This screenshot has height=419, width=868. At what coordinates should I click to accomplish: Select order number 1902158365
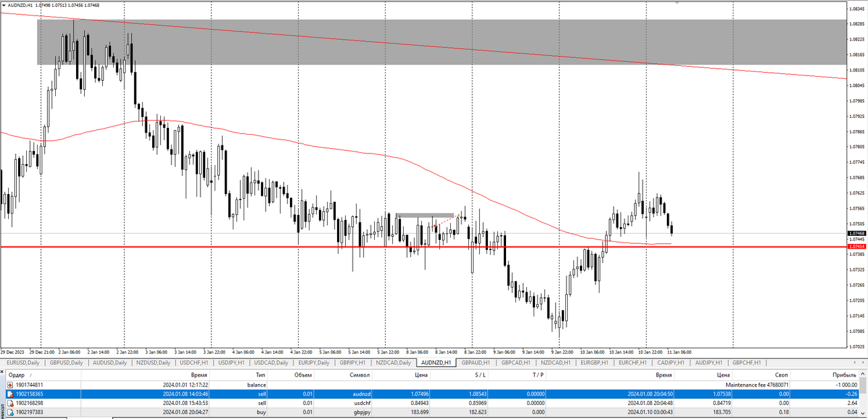30,393
